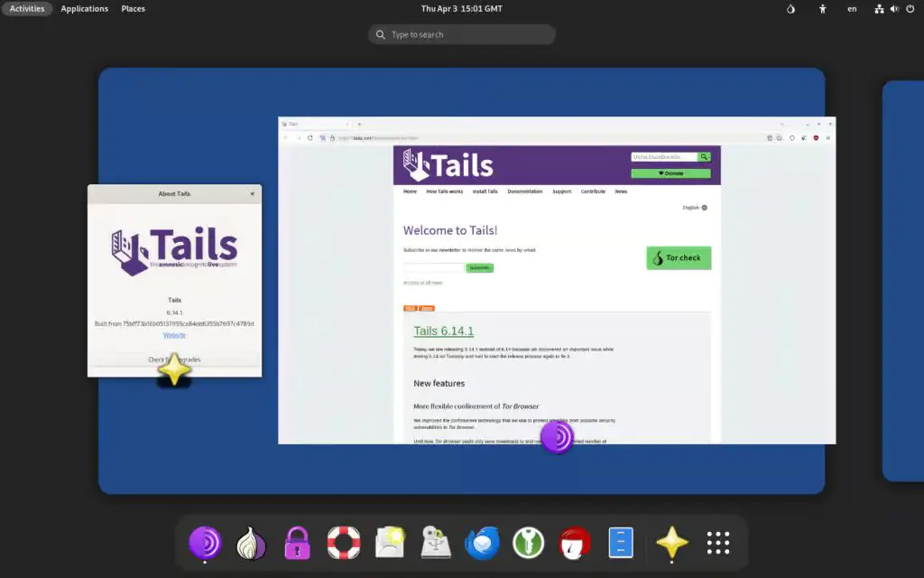Click the red shield icon in browser toolbar
The height and width of the screenshot is (578, 924).
(x=816, y=138)
